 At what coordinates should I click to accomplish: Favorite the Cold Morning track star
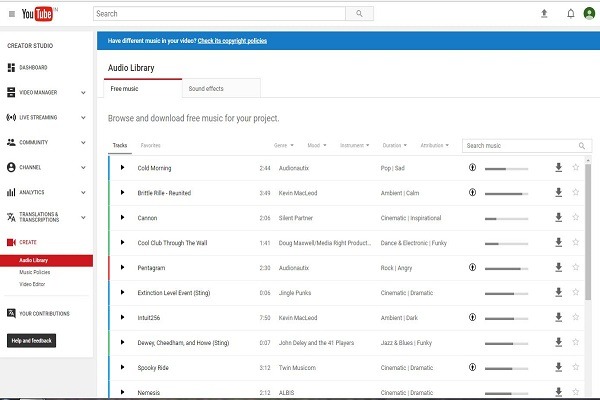pyautogui.click(x=575, y=168)
